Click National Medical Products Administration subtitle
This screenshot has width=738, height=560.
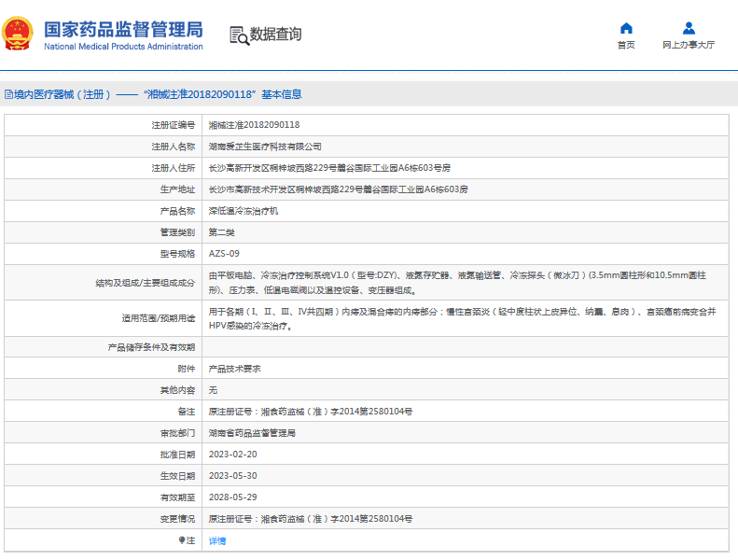pos(123,46)
